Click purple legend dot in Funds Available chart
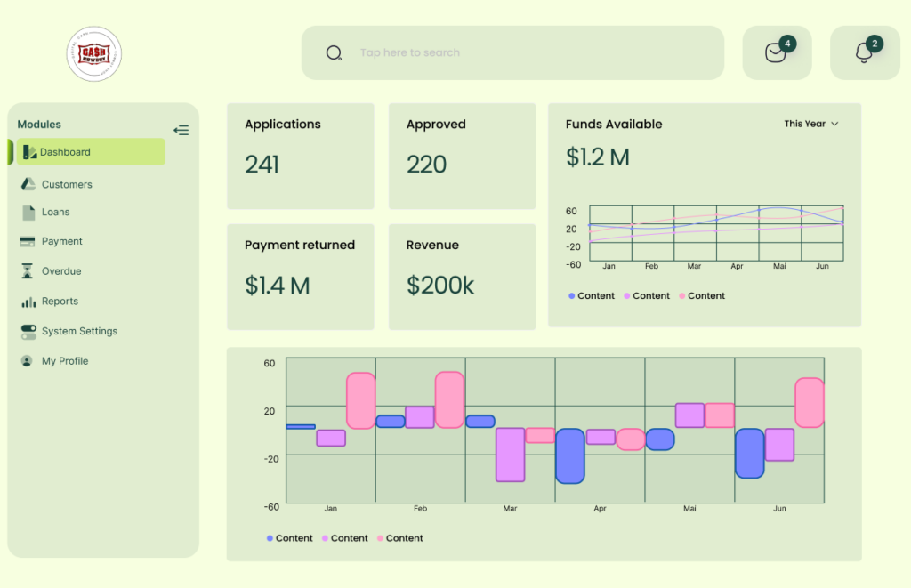Viewport: 911px width, 588px height. [627, 295]
